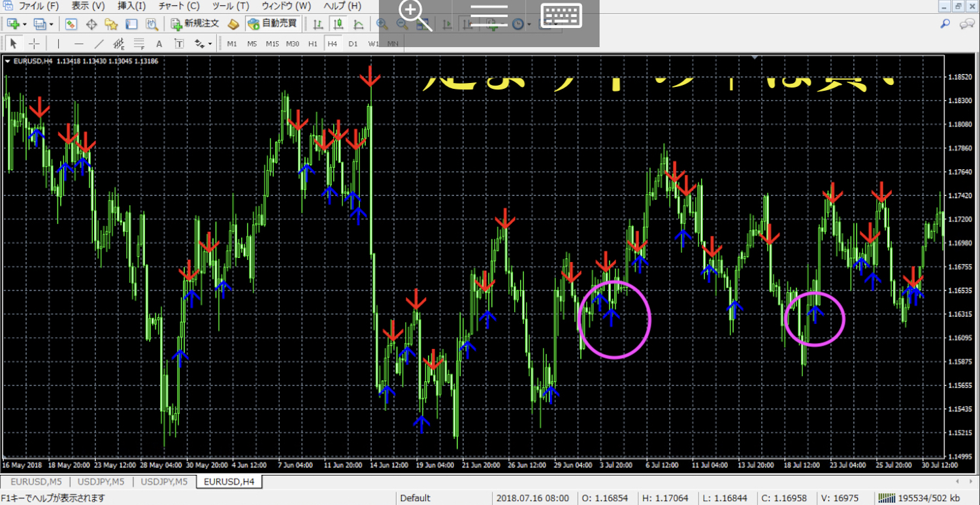Open the Navigator panel star-folder icon
Screen dimensions: 980x505
click(111, 24)
